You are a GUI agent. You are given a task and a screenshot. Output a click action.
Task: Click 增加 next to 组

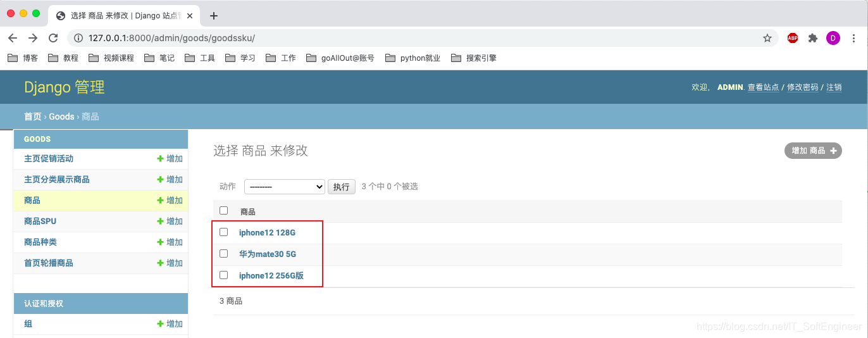(170, 324)
